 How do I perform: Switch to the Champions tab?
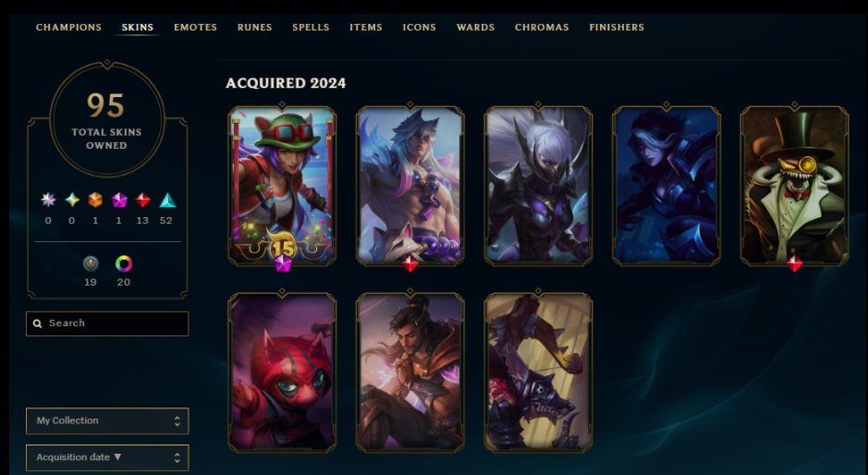tap(68, 27)
